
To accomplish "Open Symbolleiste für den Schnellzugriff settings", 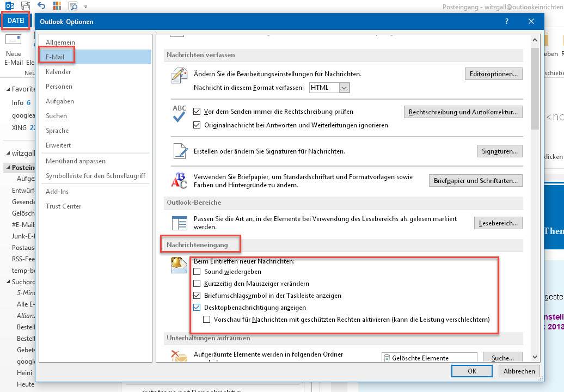I will coord(95,176).
